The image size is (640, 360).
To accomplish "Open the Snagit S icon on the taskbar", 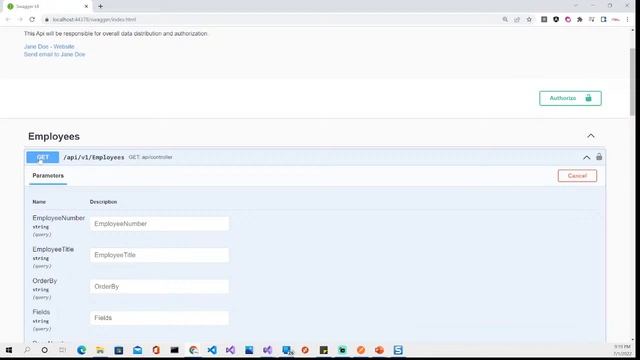I will [x=398, y=350].
